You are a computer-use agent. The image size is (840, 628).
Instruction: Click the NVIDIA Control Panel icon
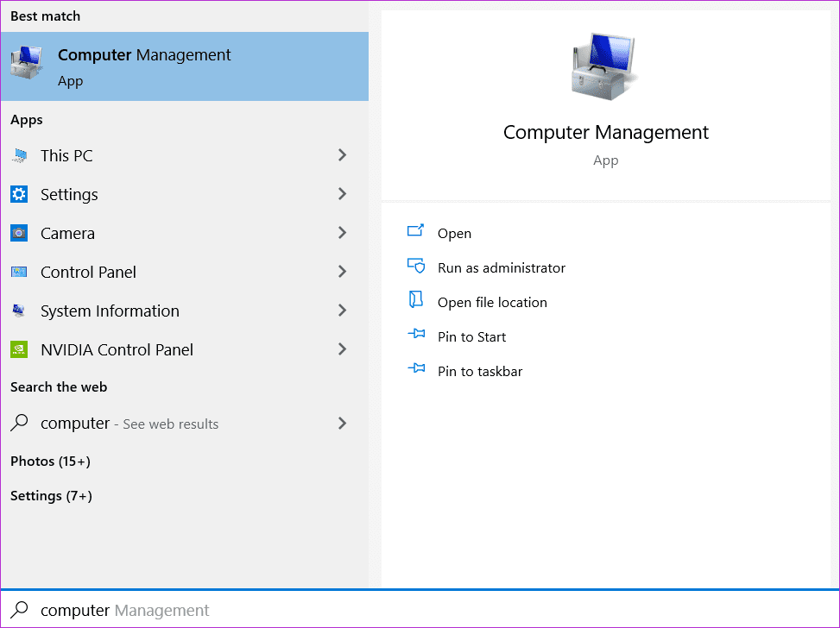19,349
